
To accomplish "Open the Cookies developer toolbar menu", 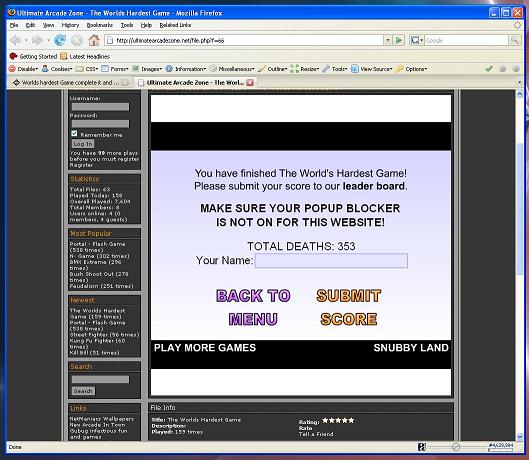I will (x=57, y=69).
